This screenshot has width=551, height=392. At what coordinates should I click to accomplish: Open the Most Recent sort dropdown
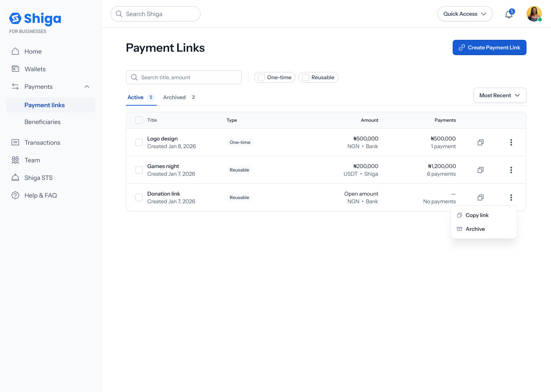pyautogui.click(x=500, y=95)
